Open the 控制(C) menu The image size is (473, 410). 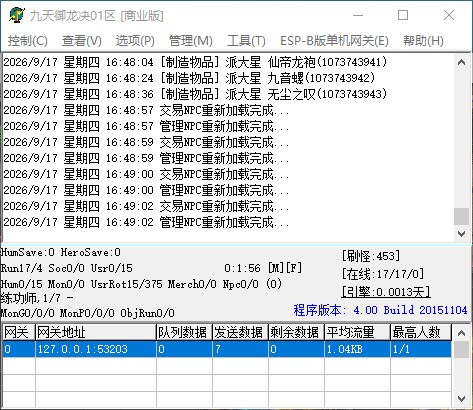tap(28, 41)
